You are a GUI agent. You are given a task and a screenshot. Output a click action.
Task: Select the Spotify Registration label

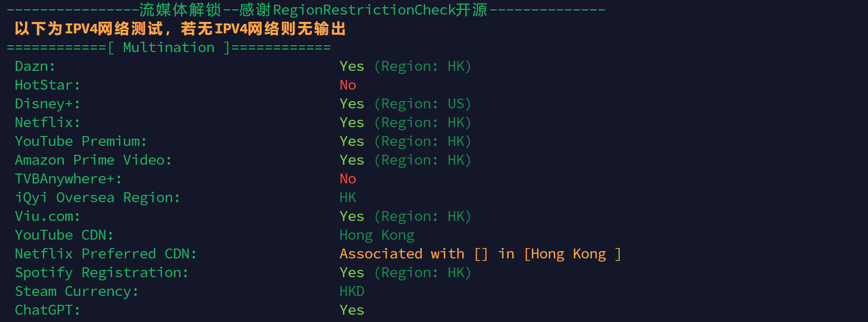pyautogui.click(x=101, y=273)
